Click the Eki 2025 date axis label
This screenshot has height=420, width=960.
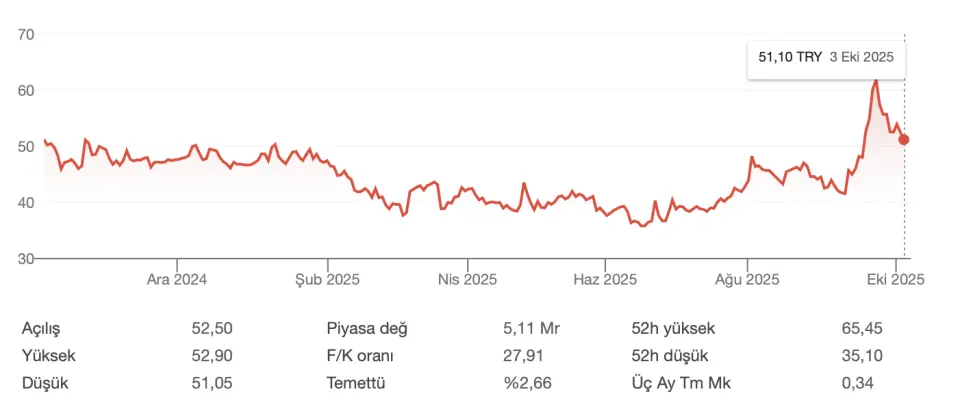[895, 279]
